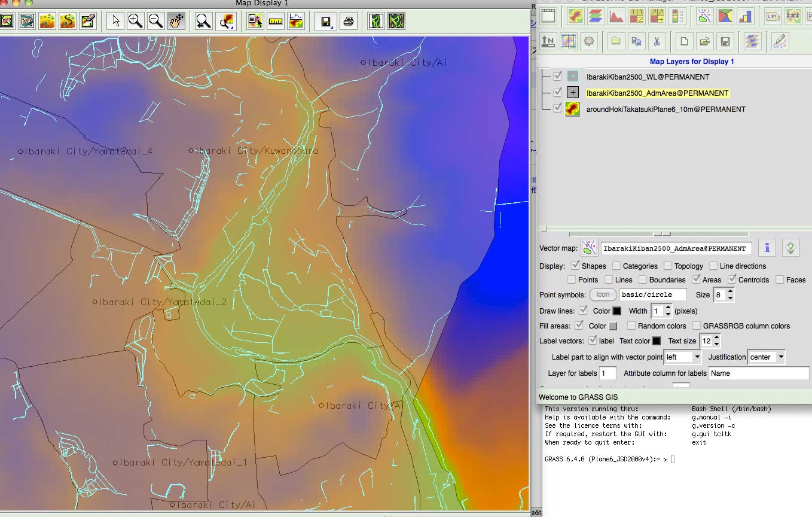The height and width of the screenshot is (517, 812).
Task: Delete selected layer with scissors icon
Action: coord(657,41)
